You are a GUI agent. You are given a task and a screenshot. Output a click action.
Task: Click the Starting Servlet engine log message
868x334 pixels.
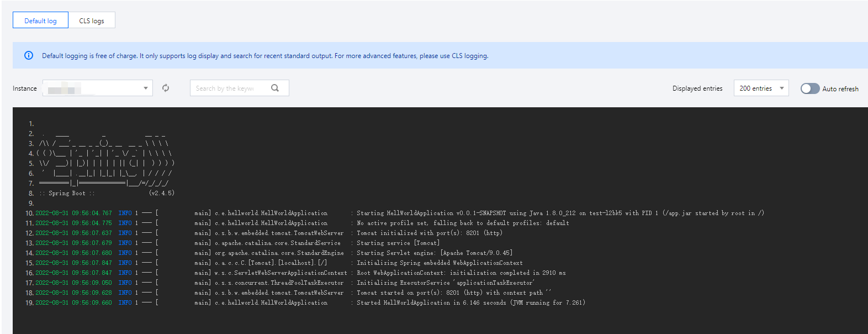(435, 253)
